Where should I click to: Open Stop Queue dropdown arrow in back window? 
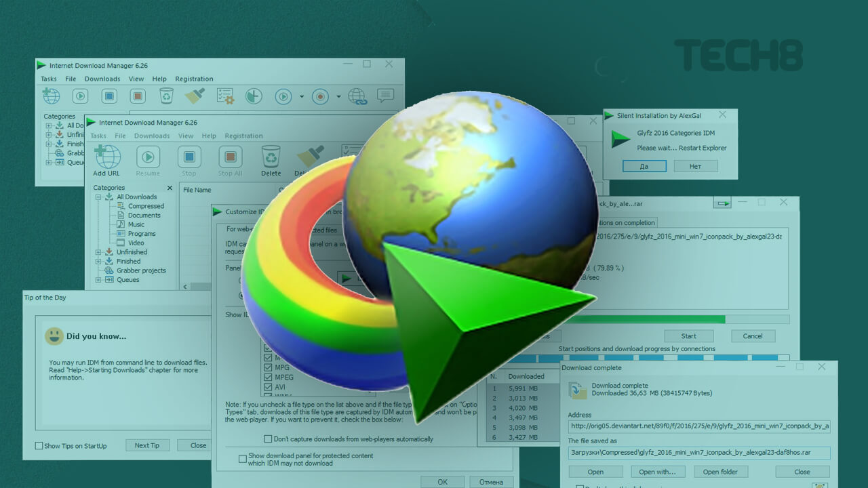coord(338,96)
